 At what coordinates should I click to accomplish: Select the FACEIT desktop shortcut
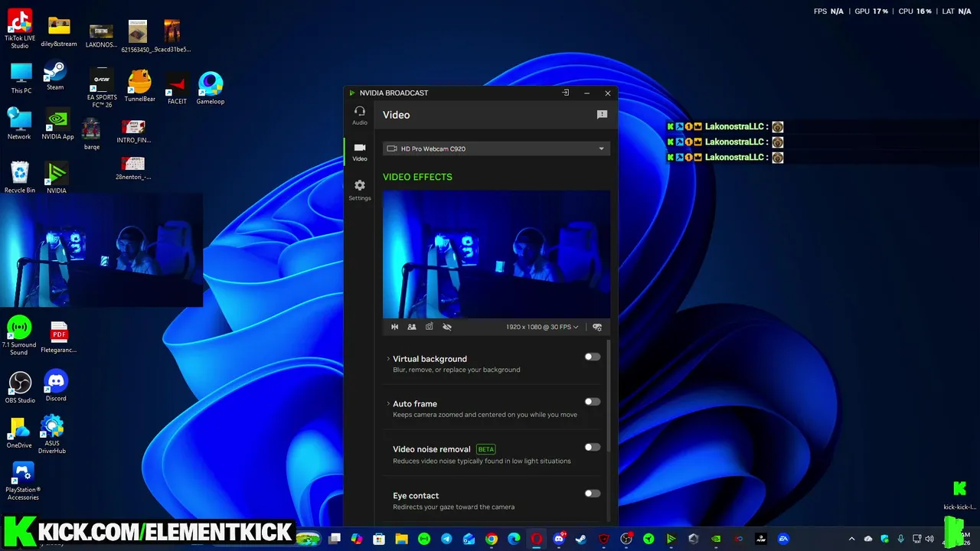177,89
